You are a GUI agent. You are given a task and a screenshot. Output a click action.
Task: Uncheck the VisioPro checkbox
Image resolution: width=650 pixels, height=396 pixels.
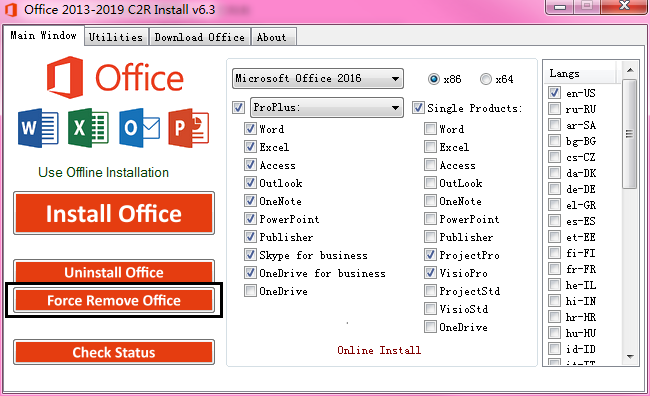(x=430, y=273)
